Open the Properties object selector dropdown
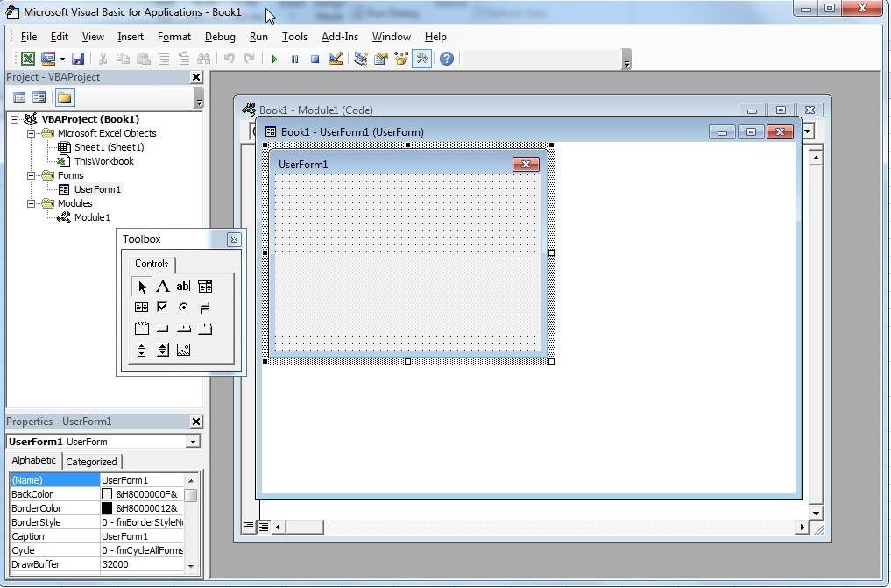This screenshot has width=891, height=588. click(194, 442)
